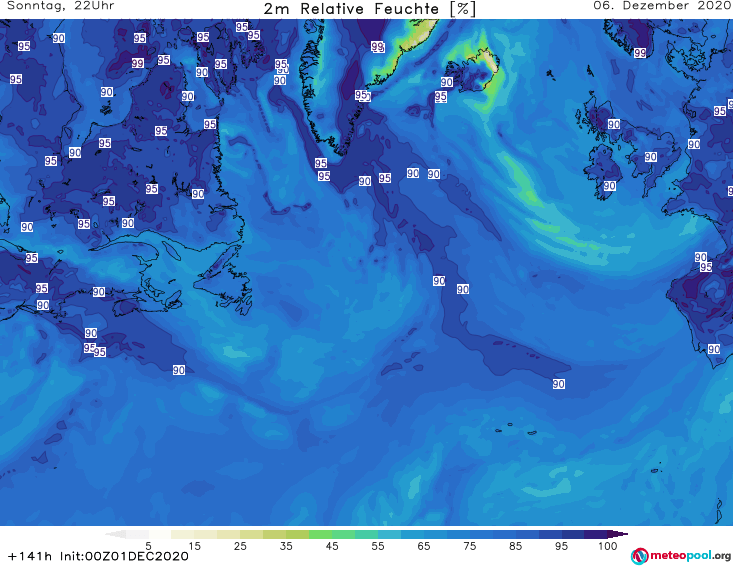Viewport: 733px width, 566px height.
Task: Pick the bright green colorbar segment
Action: coord(320,534)
